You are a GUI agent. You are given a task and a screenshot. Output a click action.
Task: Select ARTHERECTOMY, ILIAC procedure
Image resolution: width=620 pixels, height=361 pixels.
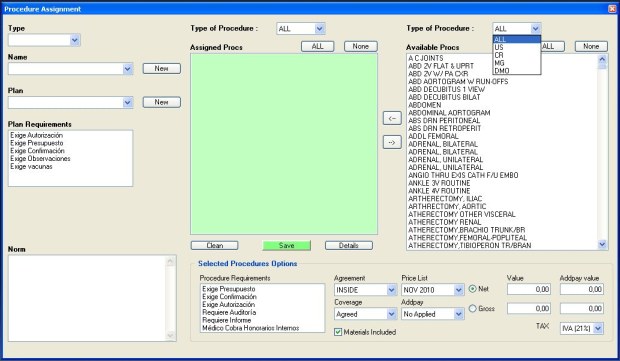pos(445,199)
